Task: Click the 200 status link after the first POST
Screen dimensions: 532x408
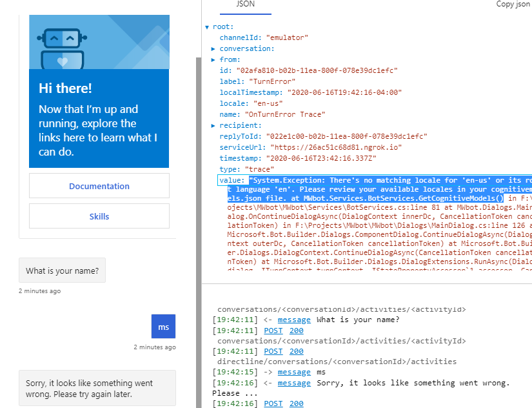Action: [296, 330]
